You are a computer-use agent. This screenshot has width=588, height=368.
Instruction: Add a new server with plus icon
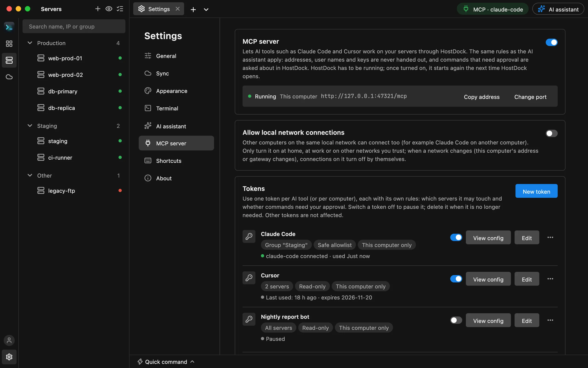pos(98,9)
